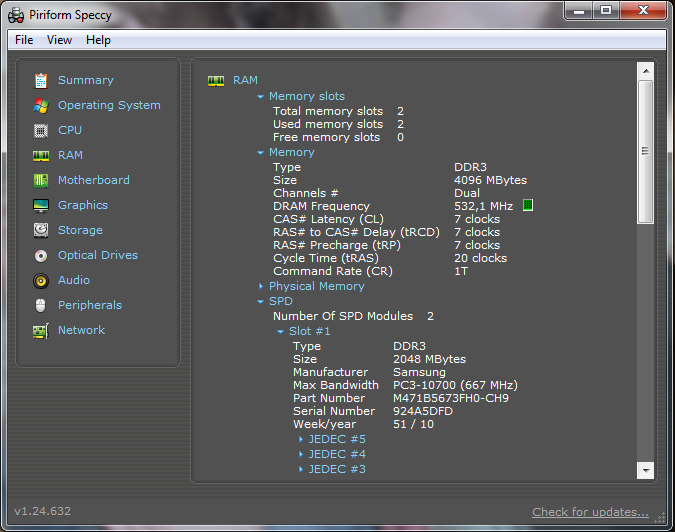Click the Total memory slots row
675x532 pixels.
coord(338,111)
